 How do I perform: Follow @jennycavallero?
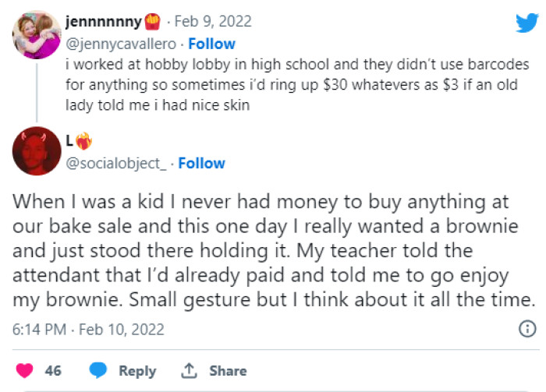[x=211, y=44]
